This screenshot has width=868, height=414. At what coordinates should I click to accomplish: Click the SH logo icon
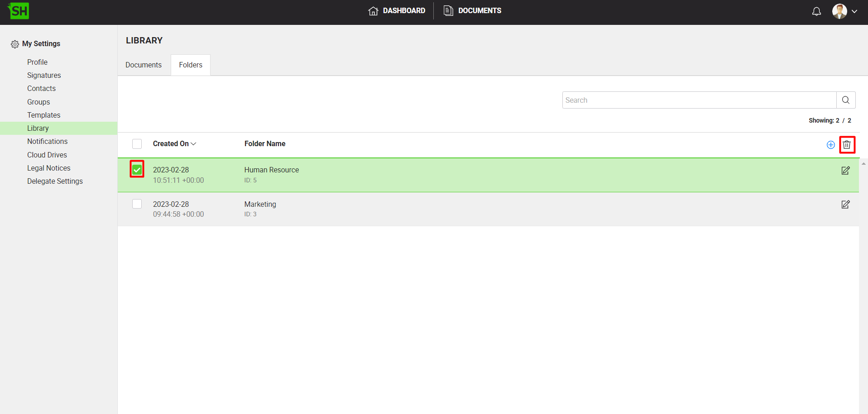pos(19,11)
